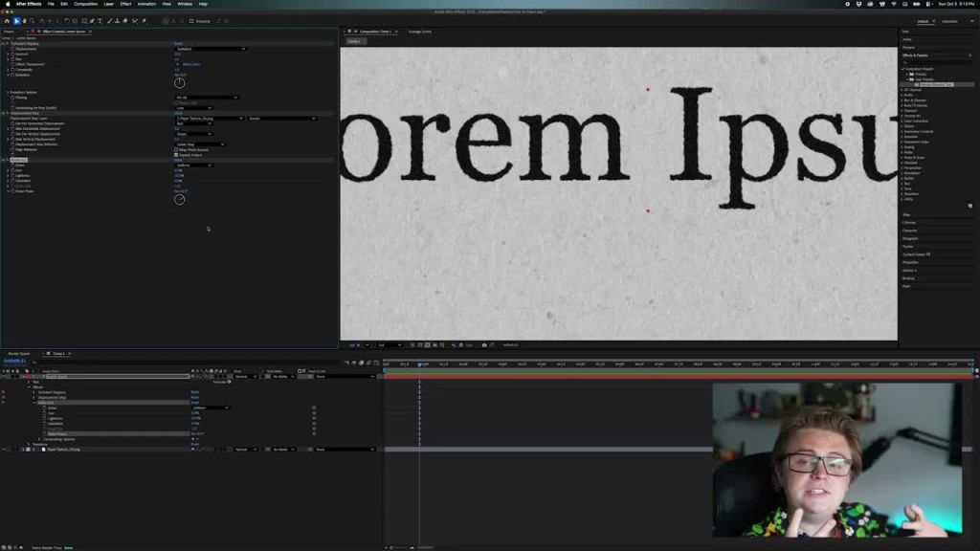980x551 pixels.
Task: Open the Displacement type dropdown
Action: click(x=210, y=49)
